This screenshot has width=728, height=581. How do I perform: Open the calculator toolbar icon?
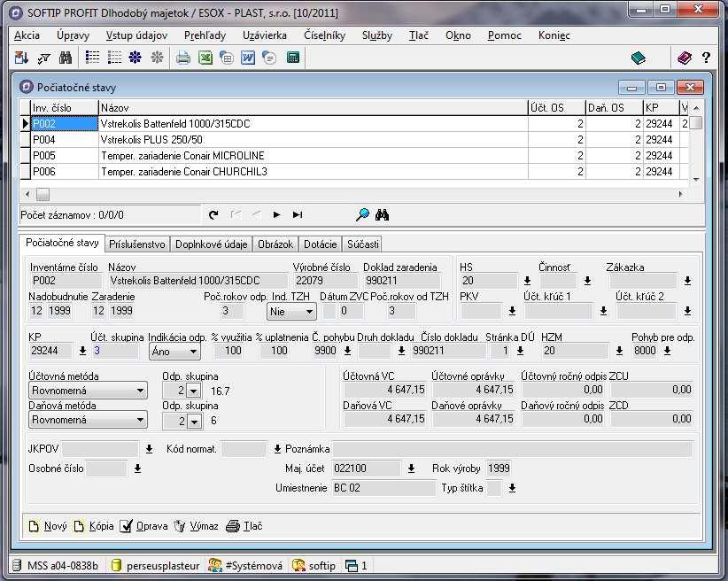tap(293, 58)
